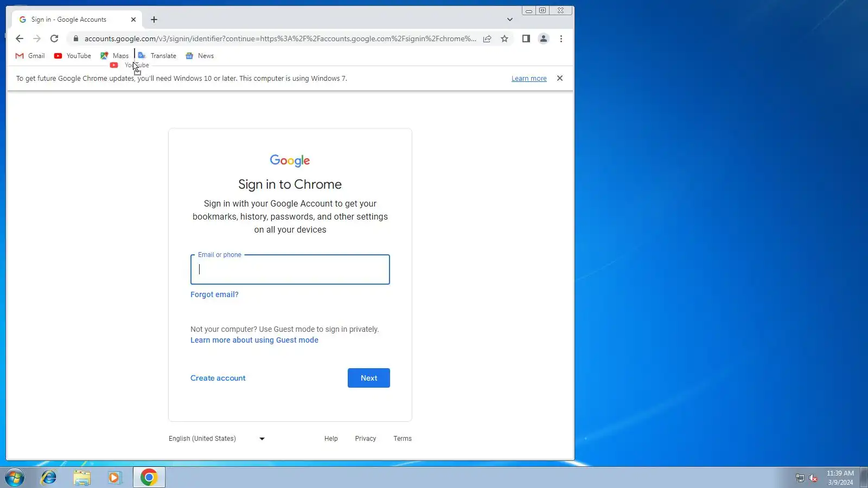Open Learn more about using Guest mode

click(254, 340)
